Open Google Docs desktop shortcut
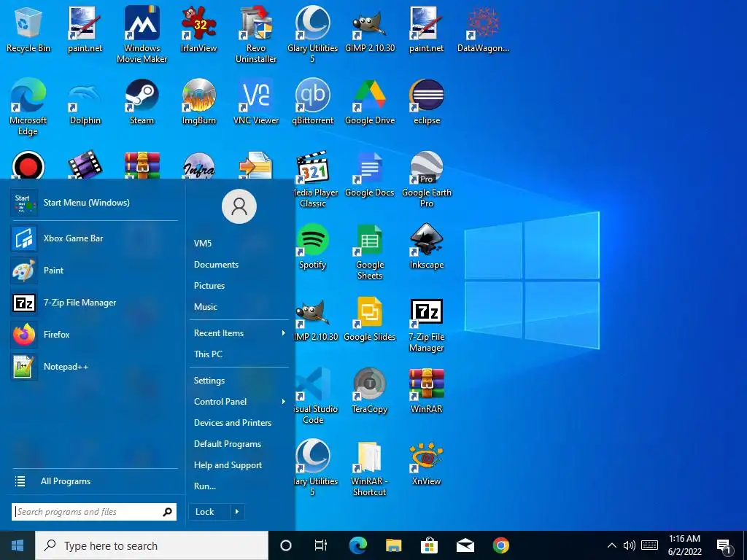 [x=370, y=174]
